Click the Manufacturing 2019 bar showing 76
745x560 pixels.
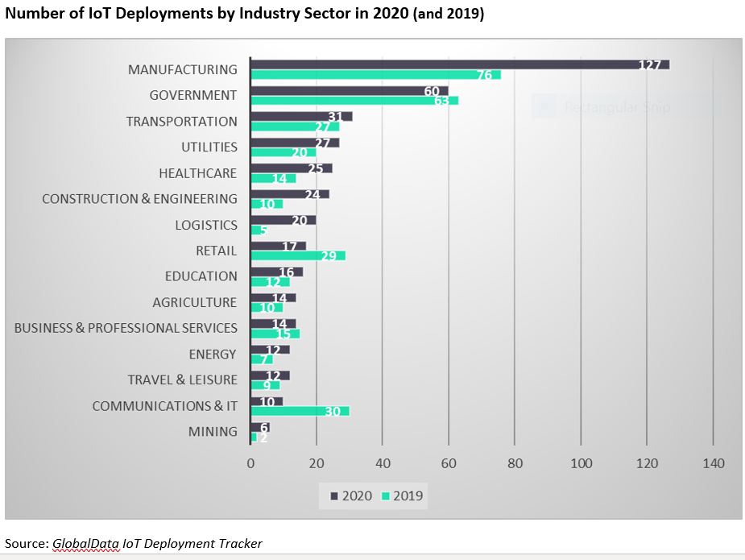[375, 75]
